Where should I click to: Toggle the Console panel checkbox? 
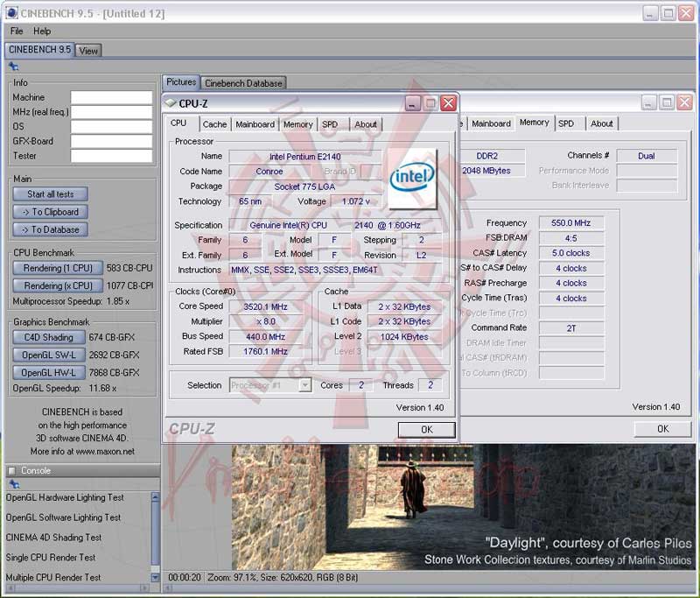click(12, 470)
